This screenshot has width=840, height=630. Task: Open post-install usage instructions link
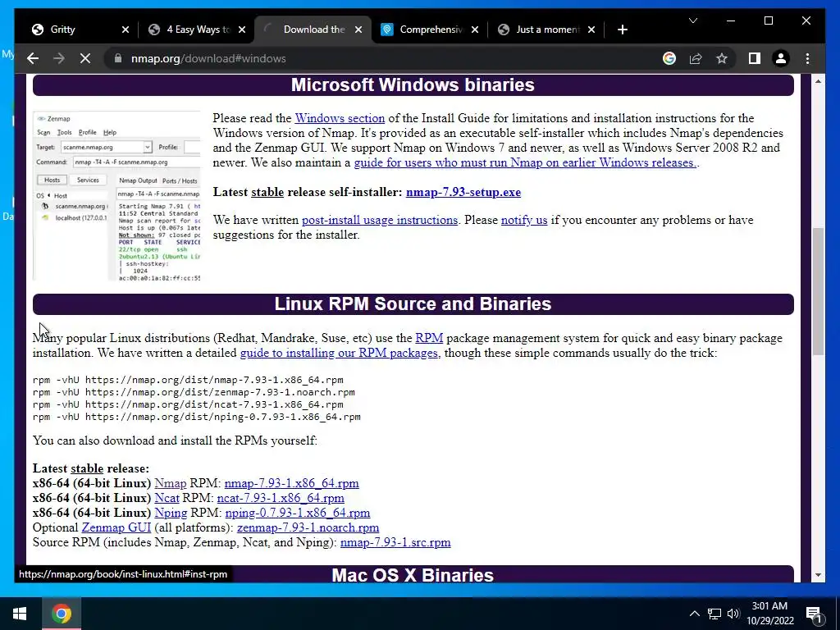pos(380,220)
